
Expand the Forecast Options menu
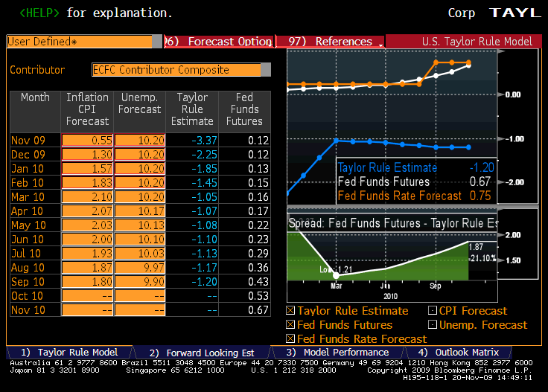(220, 42)
